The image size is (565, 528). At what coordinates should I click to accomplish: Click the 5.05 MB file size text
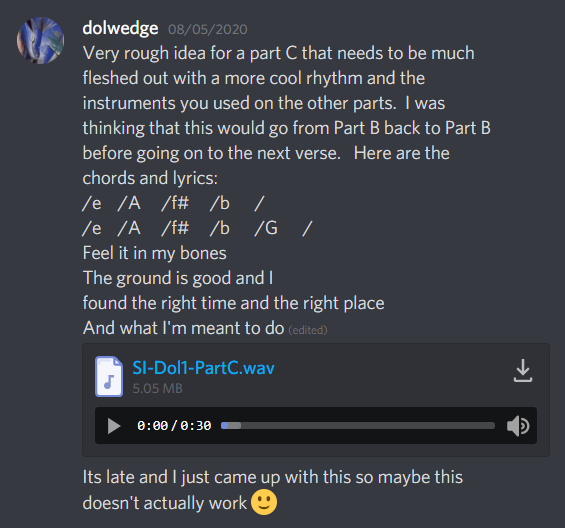coord(157,389)
